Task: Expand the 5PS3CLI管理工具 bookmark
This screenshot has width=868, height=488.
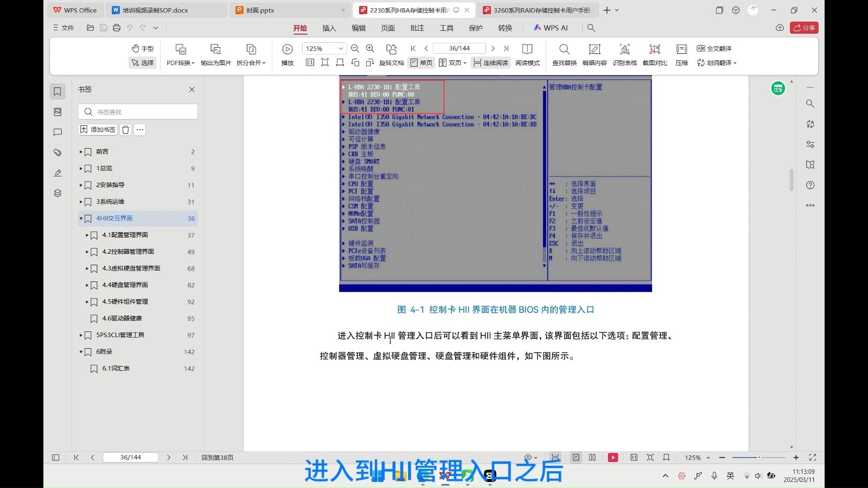Action: [81, 336]
